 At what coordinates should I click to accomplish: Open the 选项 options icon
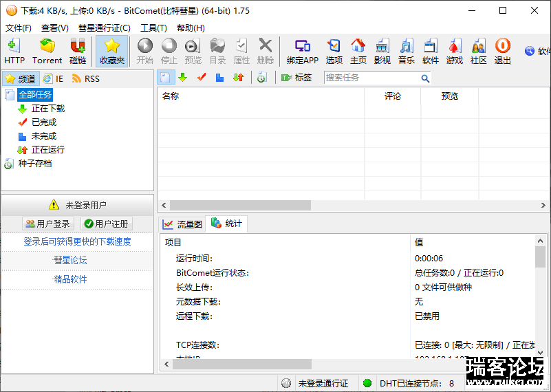point(334,52)
